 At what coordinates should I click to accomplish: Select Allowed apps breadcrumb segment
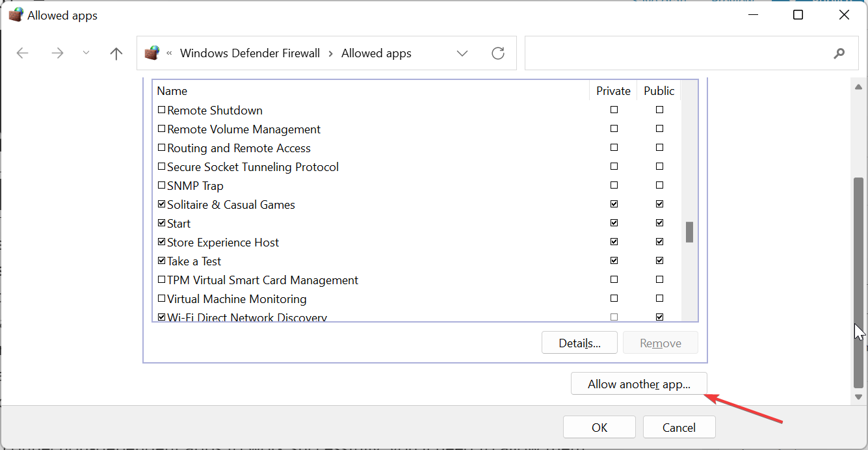pyautogui.click(x=376, y=53)
